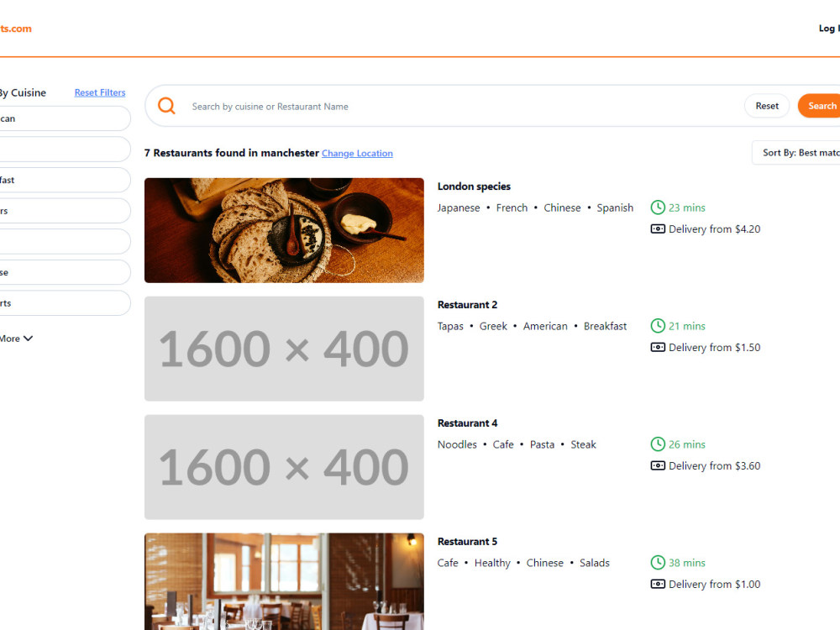Viewport: 840px width, 630px height.
Task: Click the 38 mins delivery time
Action: point(687,563)
